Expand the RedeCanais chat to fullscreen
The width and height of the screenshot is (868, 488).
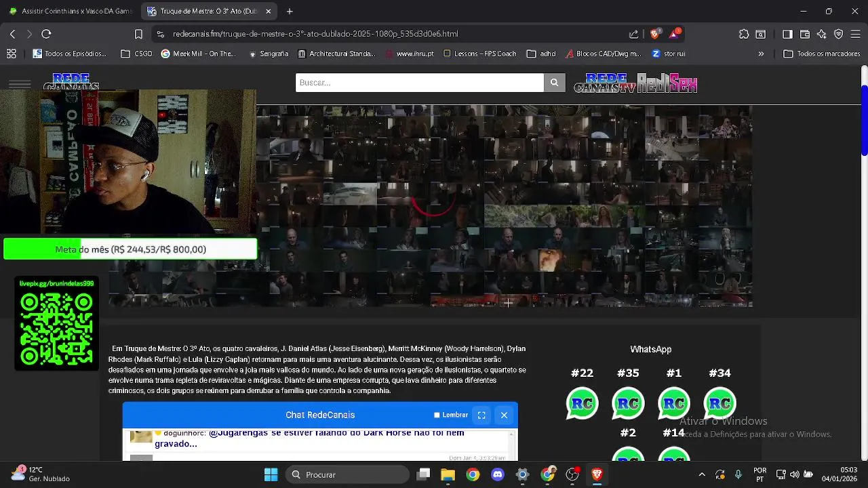coord(481,415)
